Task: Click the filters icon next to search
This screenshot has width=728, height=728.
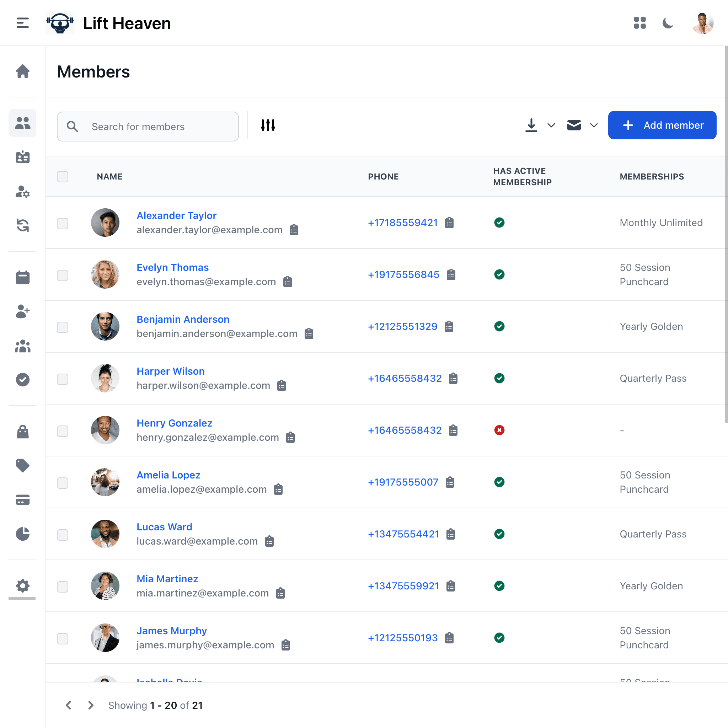Action: (x=268, y=125)
